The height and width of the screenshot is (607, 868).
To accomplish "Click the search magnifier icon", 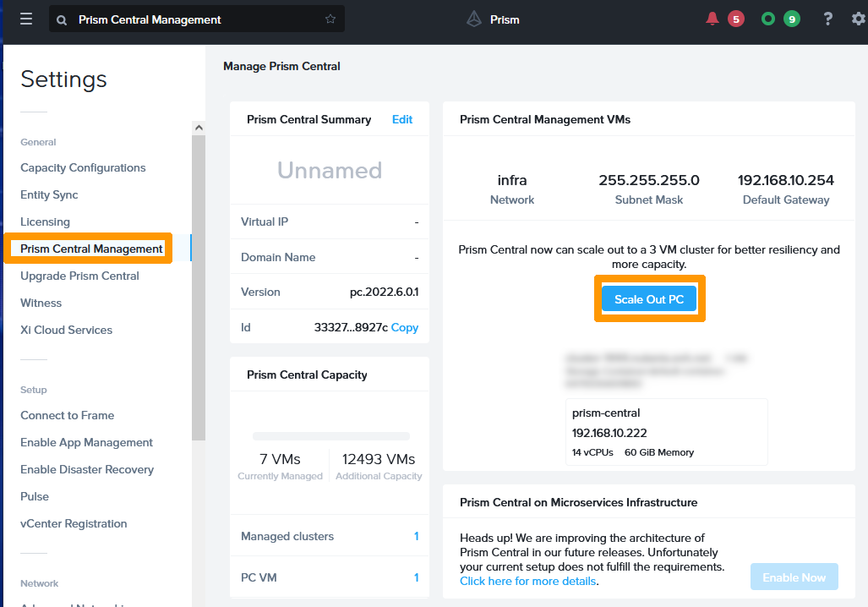I will pyautogui.click(x=63, y=19).
